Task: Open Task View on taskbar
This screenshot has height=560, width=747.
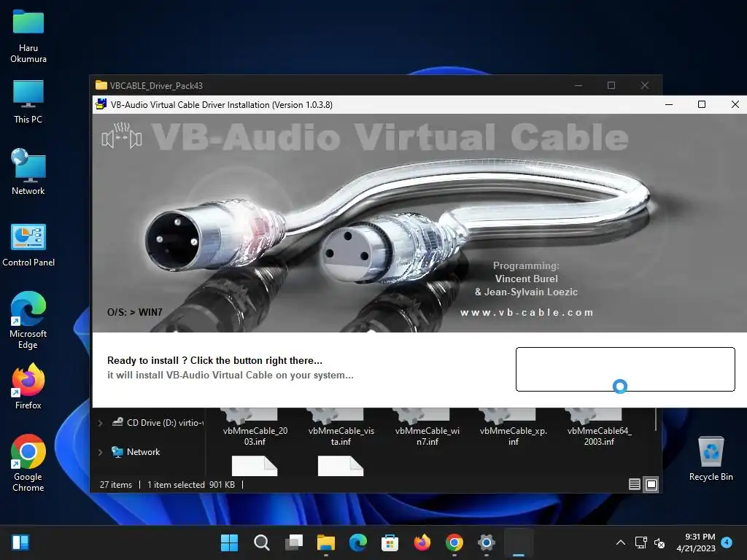Action: tap(293, 542)
